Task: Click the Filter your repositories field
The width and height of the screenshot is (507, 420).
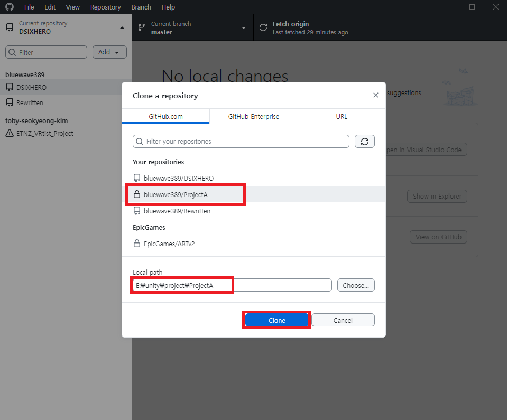Action: (241, 141)
